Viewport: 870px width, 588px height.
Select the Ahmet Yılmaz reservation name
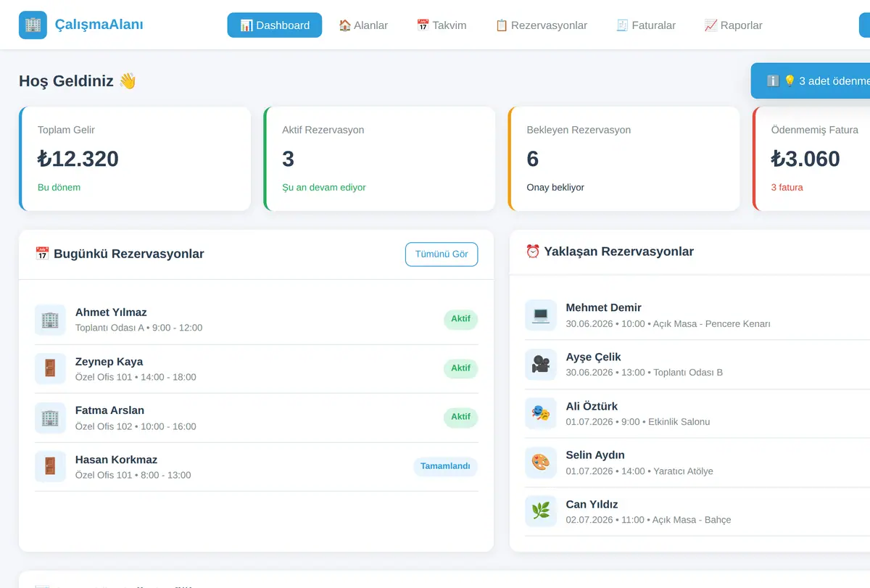111,312
